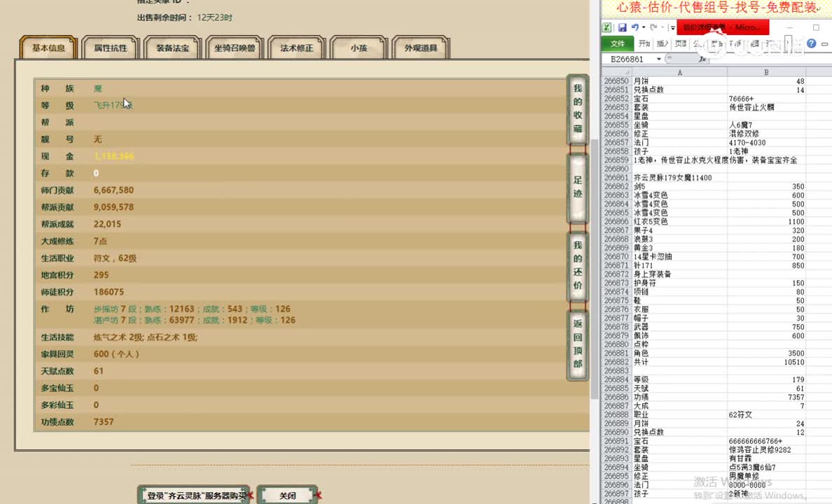The height and width of the screenshot is (504, 832).
Task: Click the 功绩点数 value 7357
Action: [x=104, y=422]
